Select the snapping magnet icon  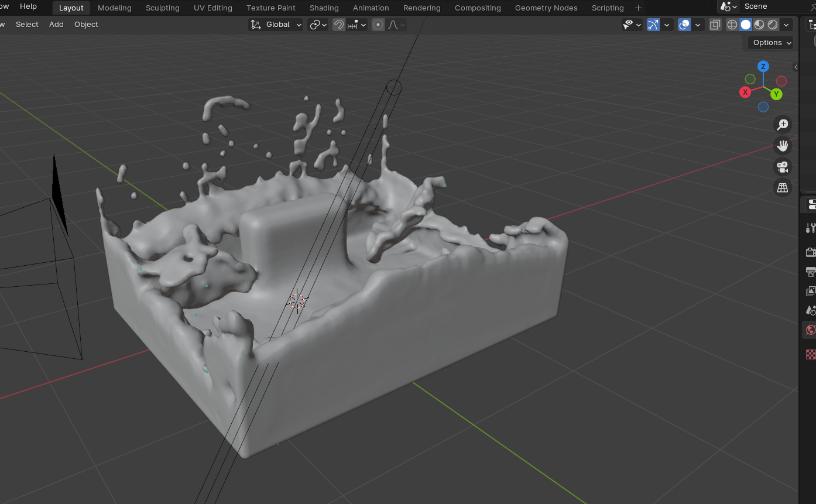click(338, 25)
